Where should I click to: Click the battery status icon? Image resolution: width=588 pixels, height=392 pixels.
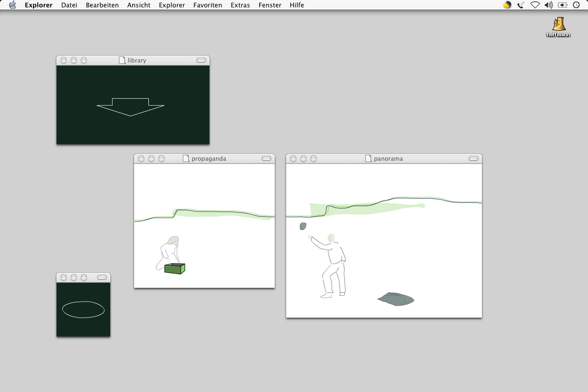pyautogui.click(x=563, y=5)
